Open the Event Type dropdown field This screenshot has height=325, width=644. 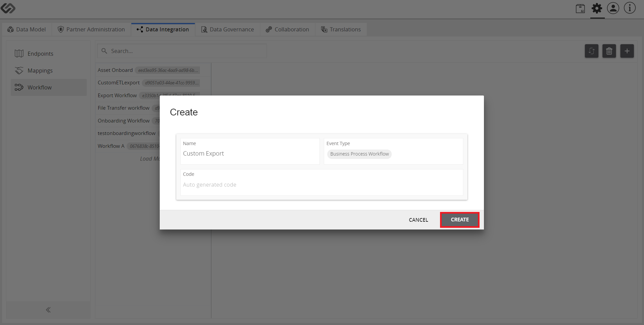393,151
